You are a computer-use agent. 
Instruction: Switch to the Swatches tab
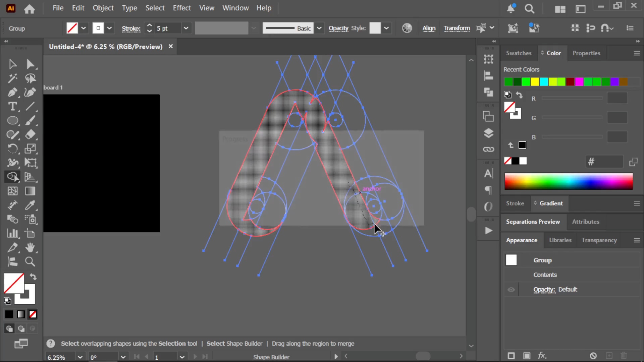pyautogui.click(x=519, y=53)
